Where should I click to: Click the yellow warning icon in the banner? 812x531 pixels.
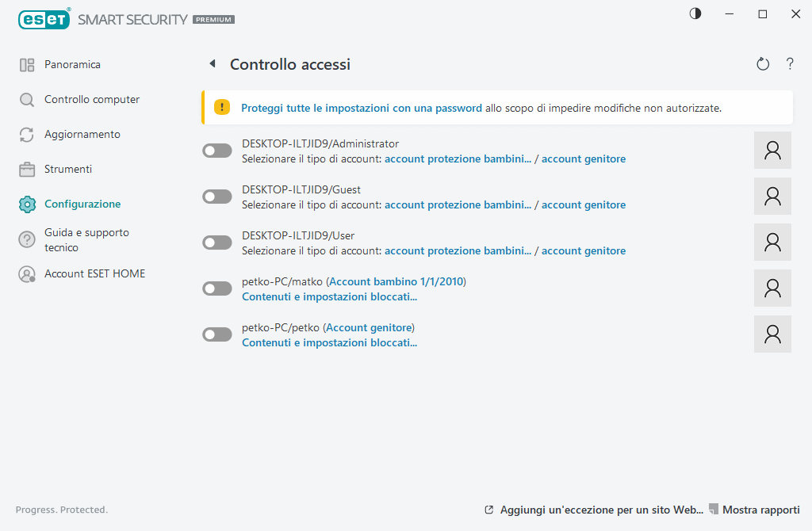pyautogui.click(x=222, y=108)
